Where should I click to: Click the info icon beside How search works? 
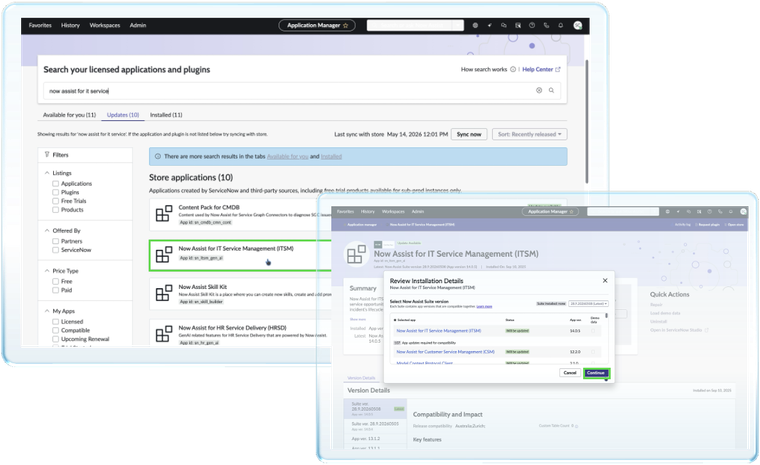point(513,69)
